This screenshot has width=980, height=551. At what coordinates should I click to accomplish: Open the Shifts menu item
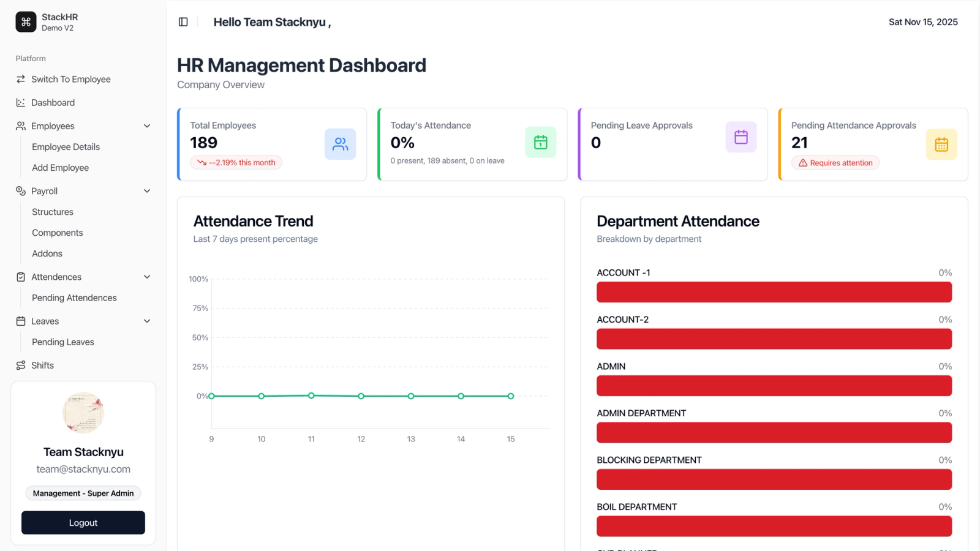click(x=83, y=365)
